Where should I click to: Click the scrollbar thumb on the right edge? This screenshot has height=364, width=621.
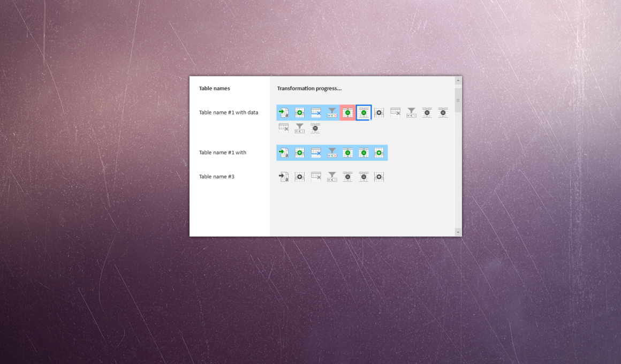coord(458,100)
